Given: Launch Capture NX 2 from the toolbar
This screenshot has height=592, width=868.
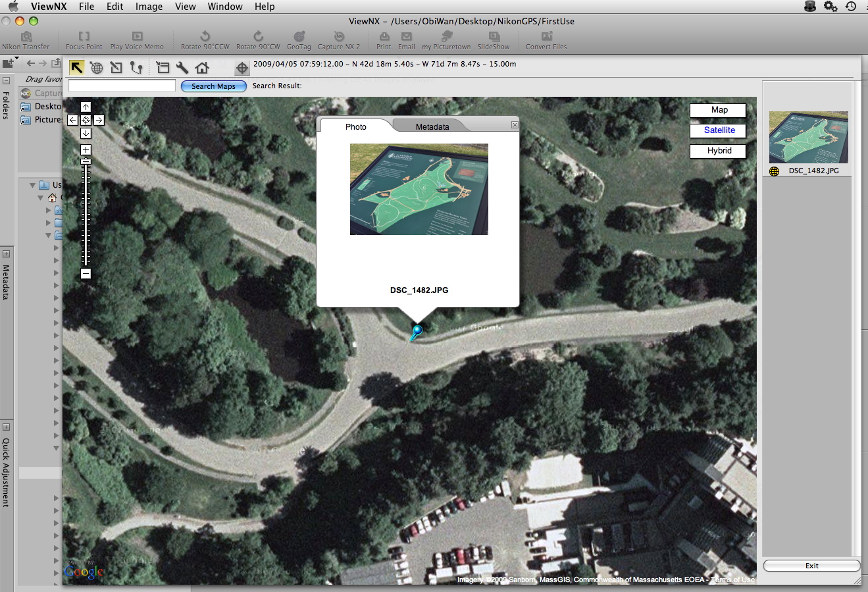Looking at the screenshot, I should click(x=339, y=41).
